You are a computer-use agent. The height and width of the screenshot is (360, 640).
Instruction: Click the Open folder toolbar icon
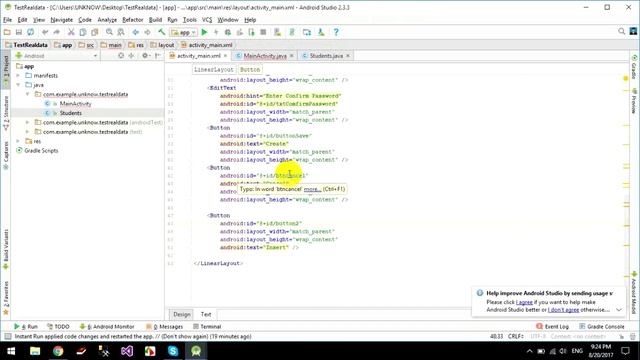[x=7, y=32]
